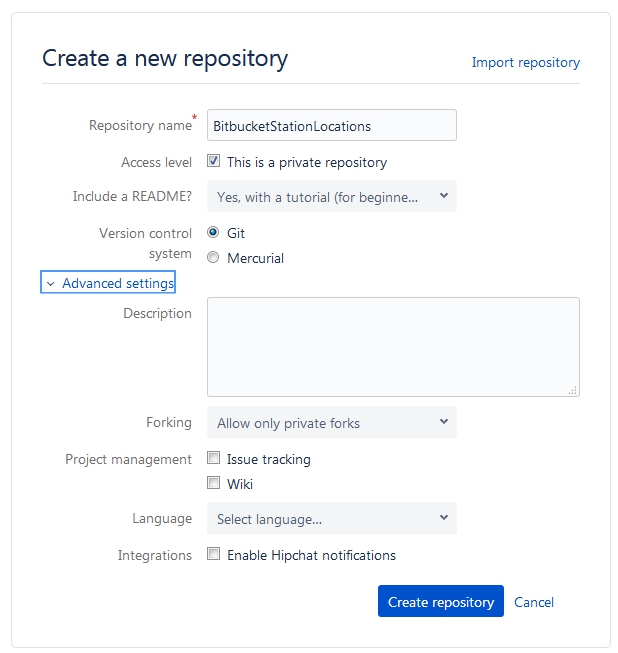
Task: Open the 'Select language...' dropdown
Action: tap(331, 518)
